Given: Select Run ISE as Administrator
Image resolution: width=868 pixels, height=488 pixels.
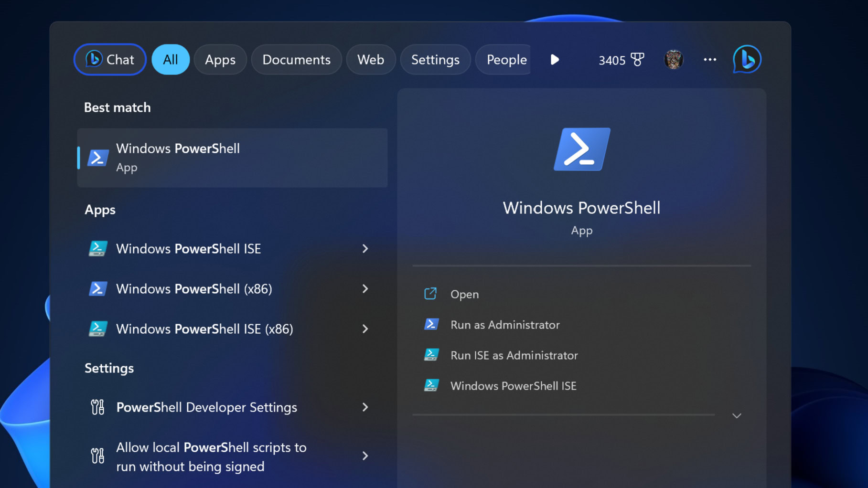Looking at the screenshot, I should click(514, 355).
